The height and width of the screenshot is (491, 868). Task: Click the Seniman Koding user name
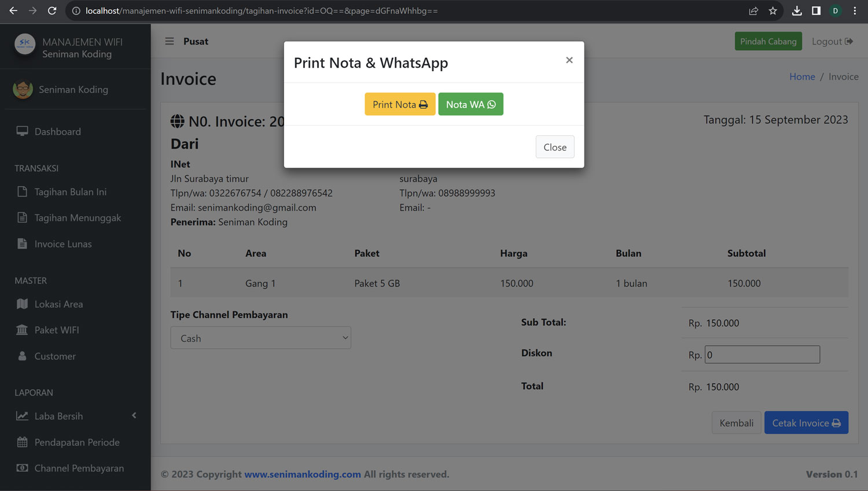coord(73,89)
